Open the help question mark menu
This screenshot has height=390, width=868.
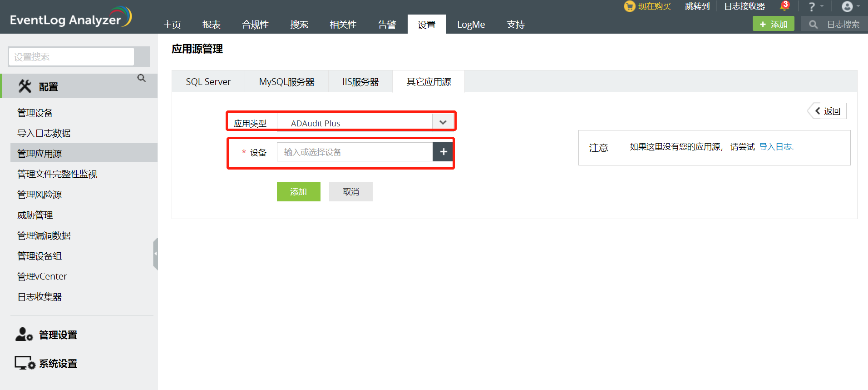812,6
